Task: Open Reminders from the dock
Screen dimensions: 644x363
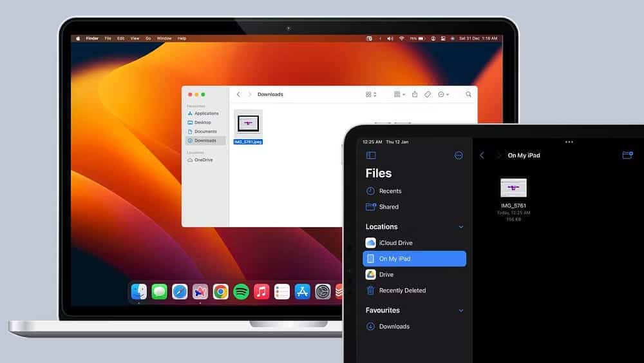Action: click(282, 291)
